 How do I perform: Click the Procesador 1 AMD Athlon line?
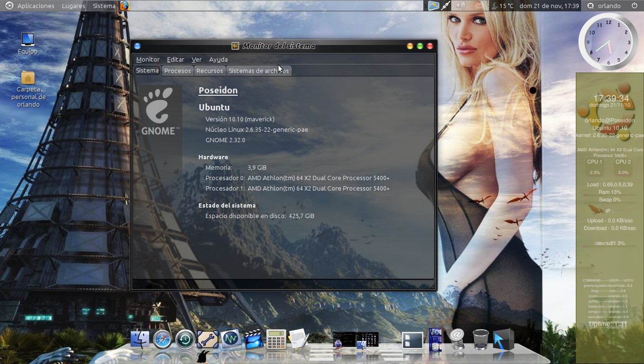[x=297, y=188]
